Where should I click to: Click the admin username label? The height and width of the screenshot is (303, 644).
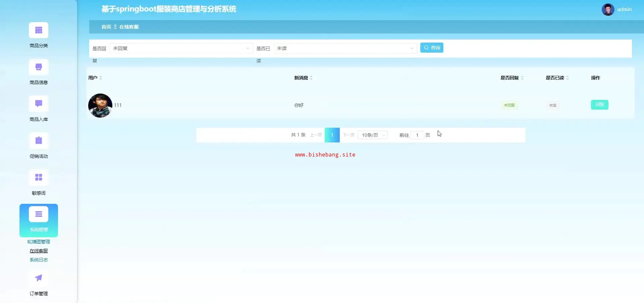pyautogui.click(x=625, y=9)
